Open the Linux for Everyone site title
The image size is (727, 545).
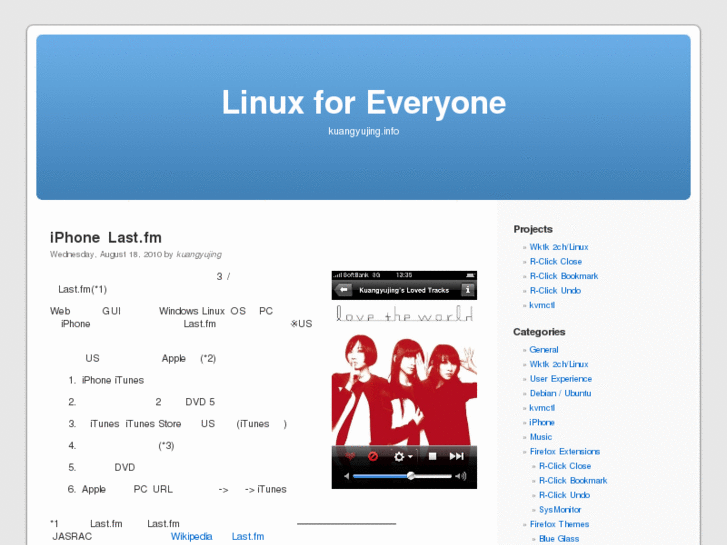coord(364,103)
